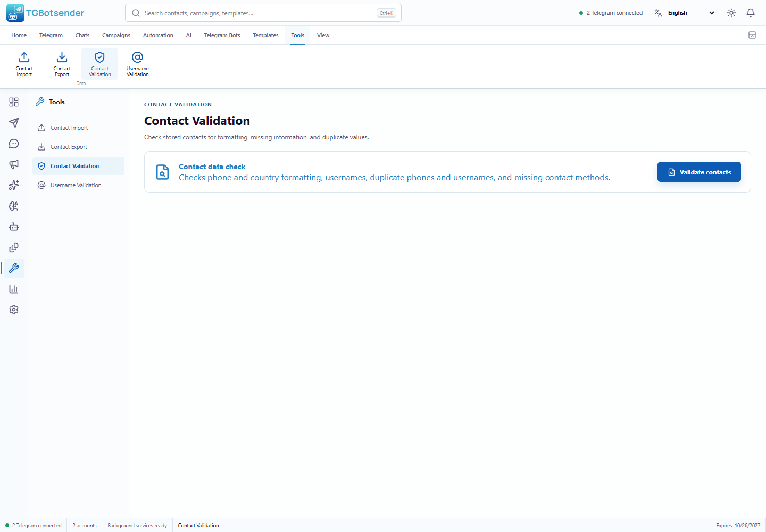Switch to the Telegram tab
Viewport: 766px width, 532px height.
tap(51, 35)
